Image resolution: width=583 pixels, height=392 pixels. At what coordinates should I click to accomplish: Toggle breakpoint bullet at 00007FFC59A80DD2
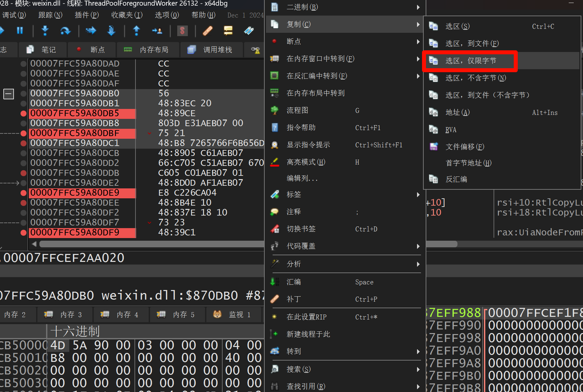coord(23,163)
